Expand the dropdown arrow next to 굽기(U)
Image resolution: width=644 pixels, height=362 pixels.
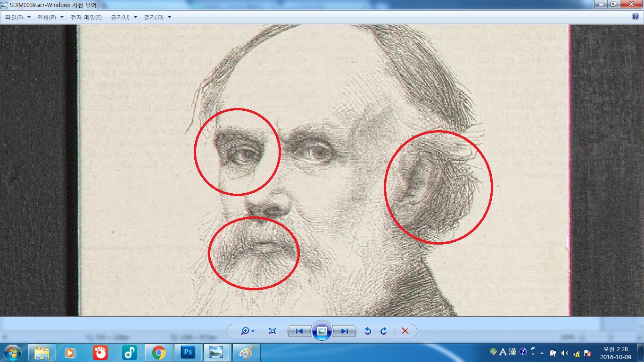click(x=135, y=17)
